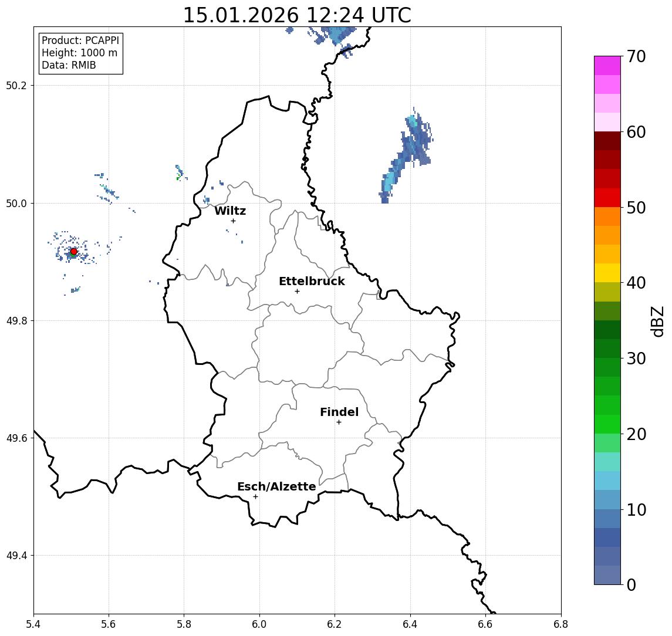
Task: Click the large blue radar echo east of Luxembourg
Action: tap(407, 154)
